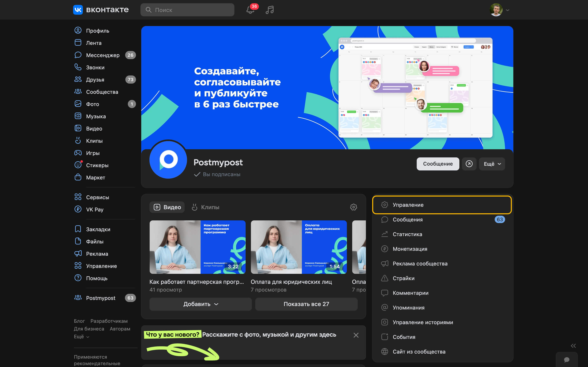
Task: Expand the Ещё dropdown button
Action: tap(492, 164)
